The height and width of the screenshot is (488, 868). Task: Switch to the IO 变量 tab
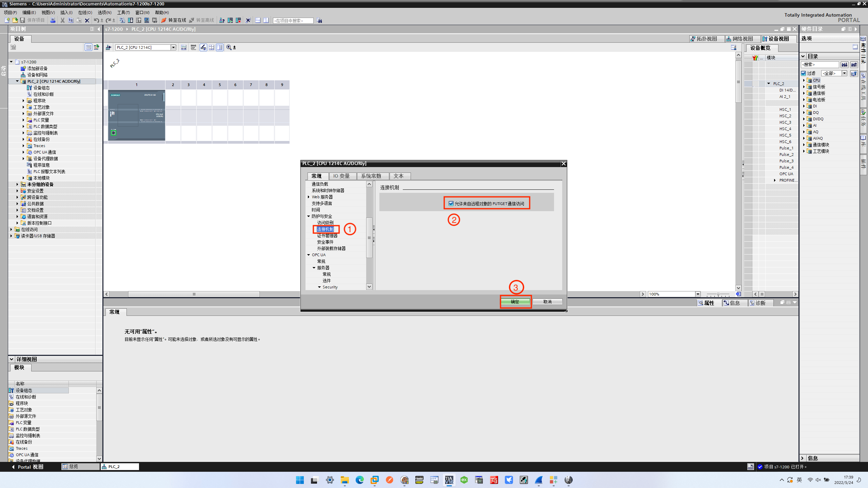point(342,176)
